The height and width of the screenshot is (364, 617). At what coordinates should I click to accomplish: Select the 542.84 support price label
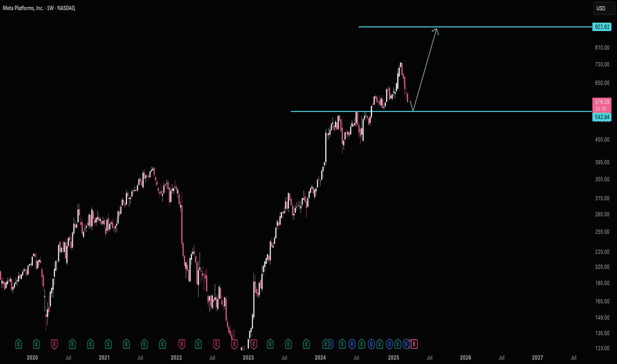602,117
